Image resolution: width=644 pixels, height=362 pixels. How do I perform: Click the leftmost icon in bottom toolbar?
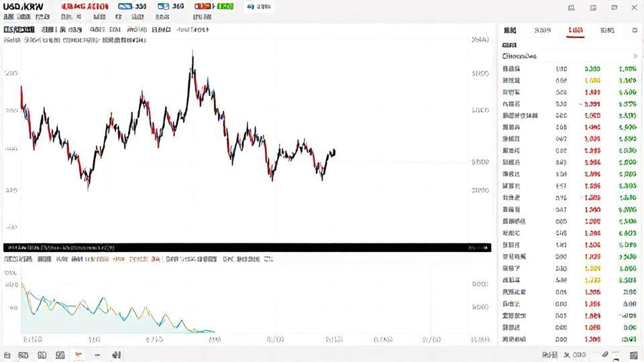pyautogui.click(x=7, y=355)
